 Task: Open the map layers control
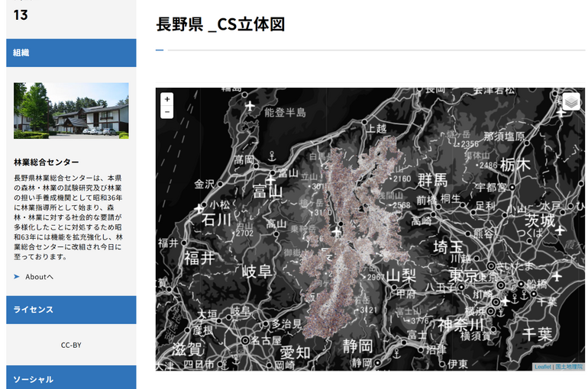[570, 101]
